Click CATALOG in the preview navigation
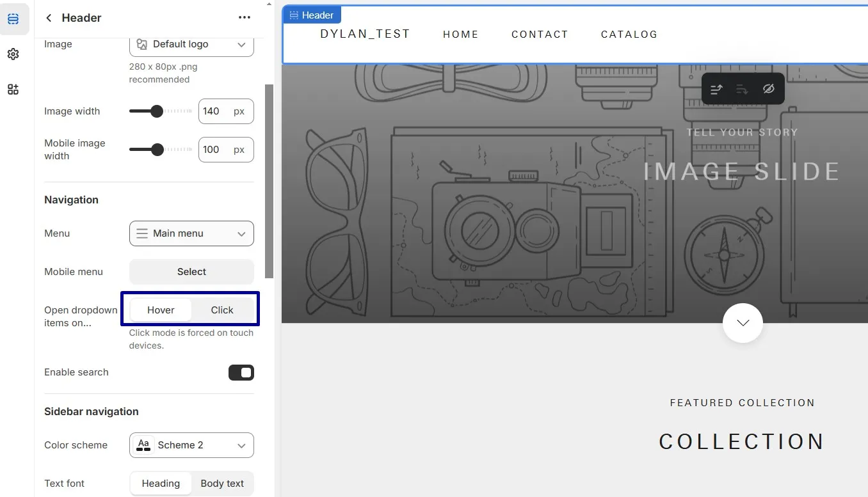The image size is (868, 497). coord(629,35)
